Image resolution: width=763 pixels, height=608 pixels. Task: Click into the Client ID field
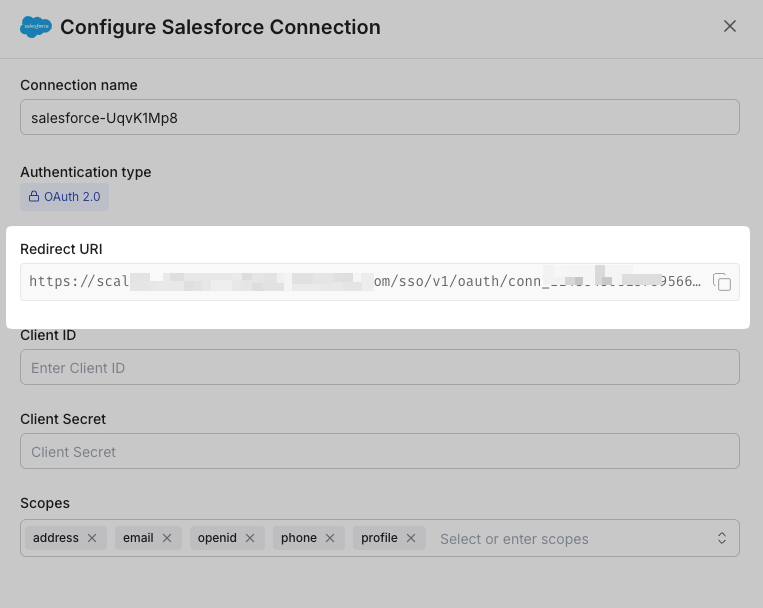click(380, 367)
